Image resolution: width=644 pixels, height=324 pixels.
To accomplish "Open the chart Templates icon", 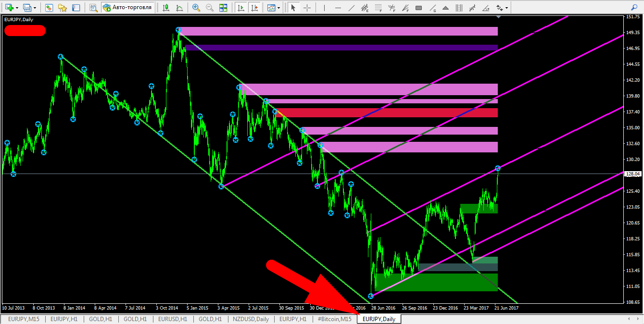I will 272,8.
